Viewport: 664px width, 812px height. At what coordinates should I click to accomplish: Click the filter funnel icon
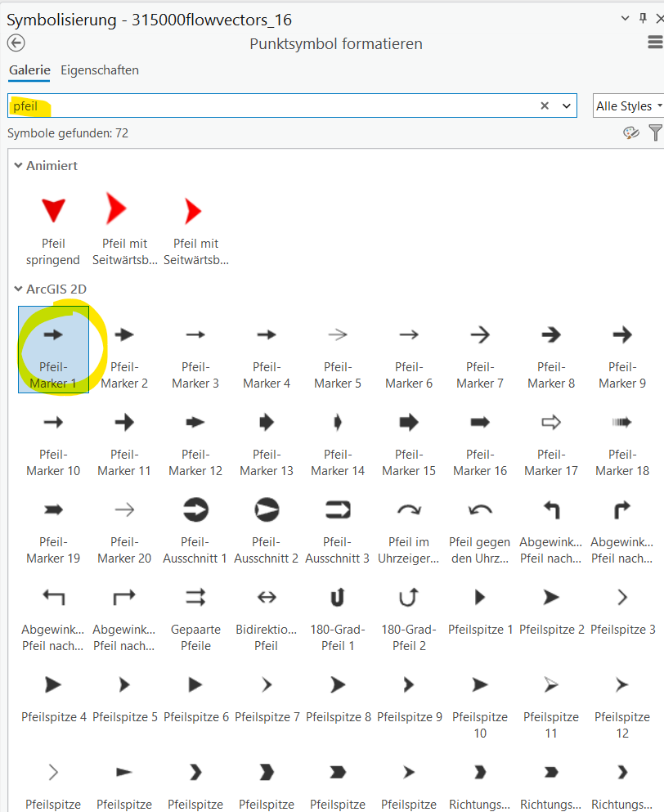pyautogui.click(x=656, y=133)
